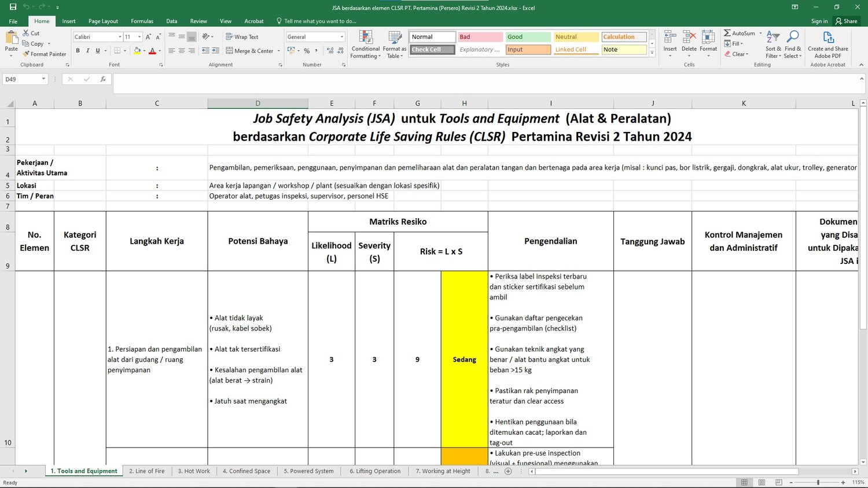This screenshot has width=868, height=488.
Task: Expand the Name Box dropdown
Action: pyautogui.click(x=43, y=79)
